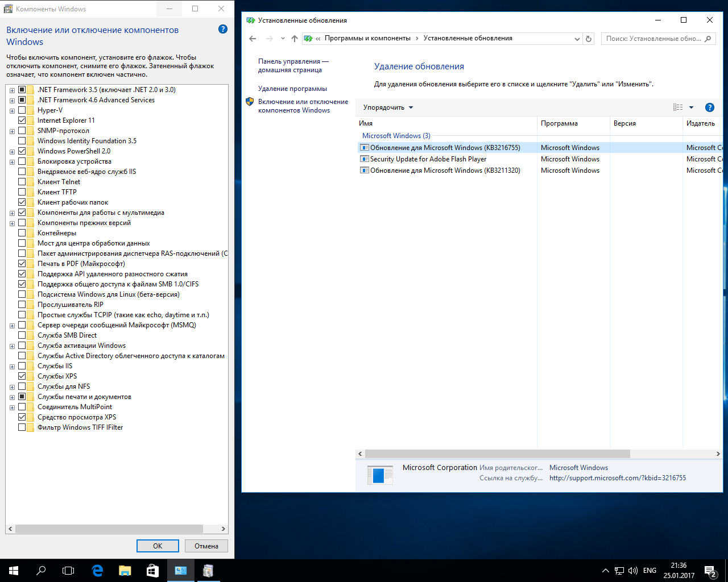Image resolution: width=728 pixels, height=582 pixels.
Task: Uncheck the Службы XPS checkbox
Action: 22,376
